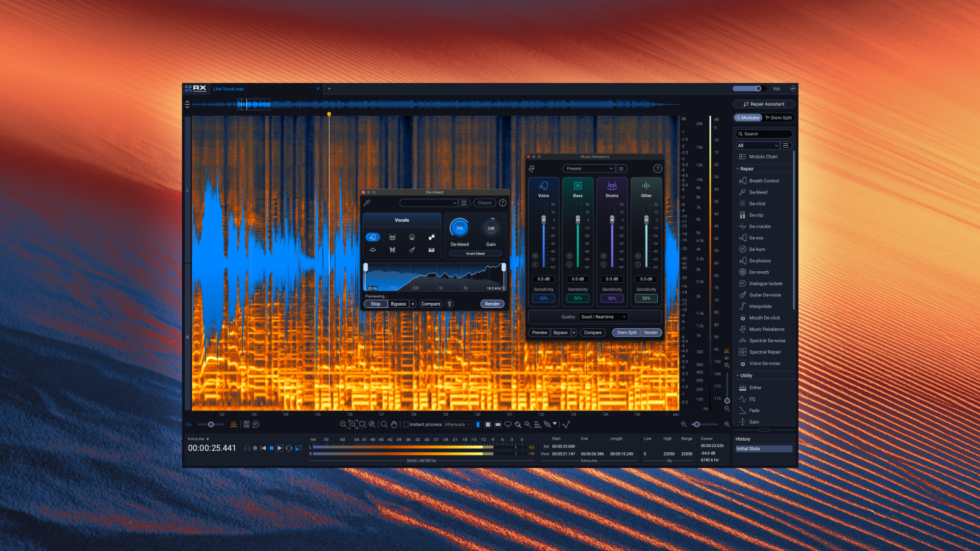The height and width of the screenshot is (551, 980).
Task: Open the De-bleed preset dropdown
Action: [x=428, y=203]
